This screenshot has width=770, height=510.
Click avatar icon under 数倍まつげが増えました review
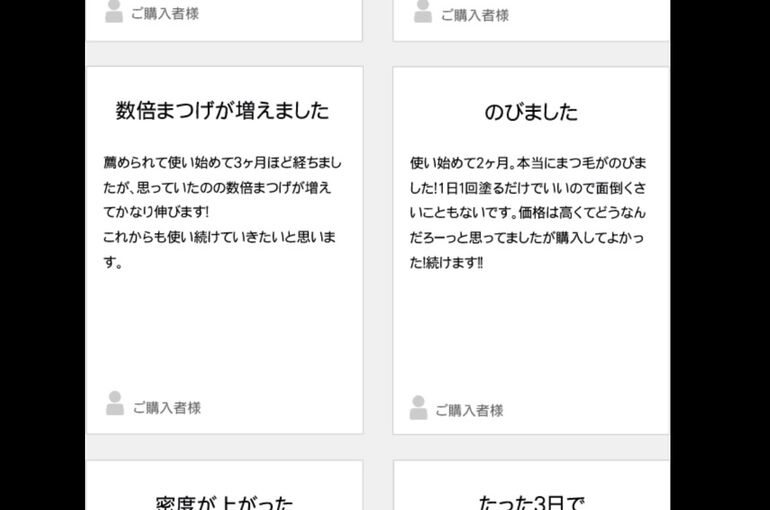[x=114, y=403]
